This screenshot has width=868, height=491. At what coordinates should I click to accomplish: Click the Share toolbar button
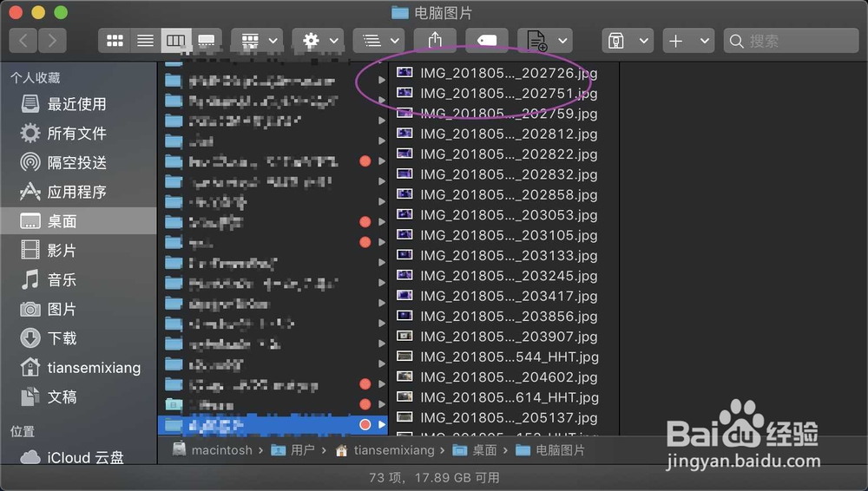pos(435,41)
